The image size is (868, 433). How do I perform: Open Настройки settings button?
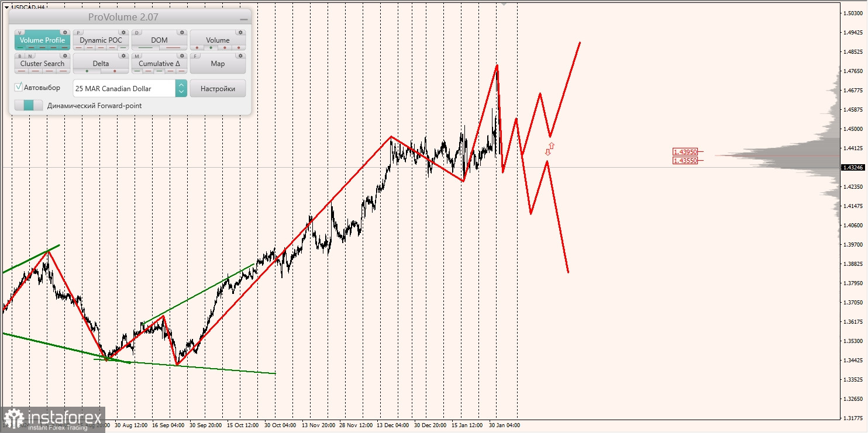(218, 88)
